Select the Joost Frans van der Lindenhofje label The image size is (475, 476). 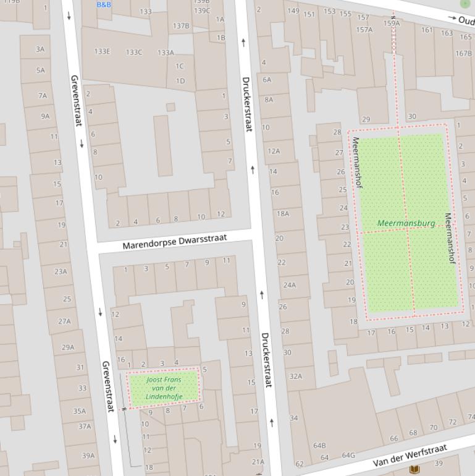pyautogui.click(x=164, y=388)
